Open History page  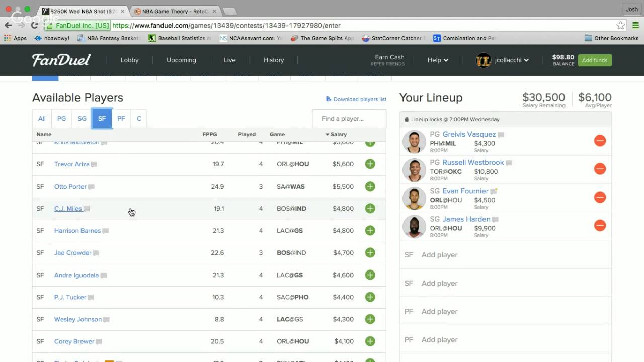pyautogui.click(x=274, y=60)
